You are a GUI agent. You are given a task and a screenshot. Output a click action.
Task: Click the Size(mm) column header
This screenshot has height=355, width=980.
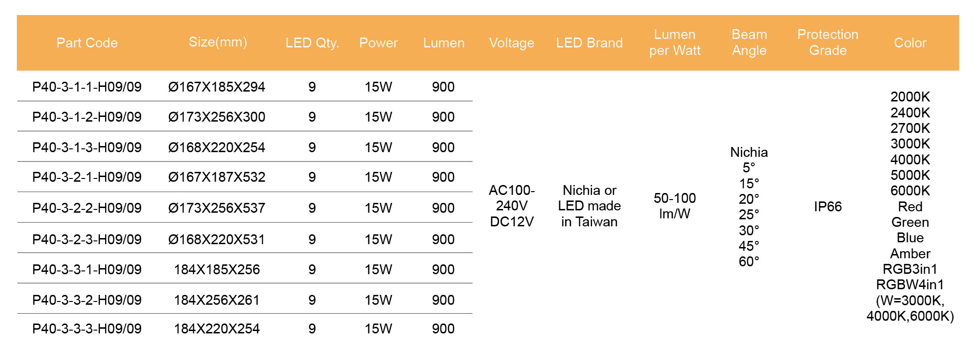coord(218,42)
